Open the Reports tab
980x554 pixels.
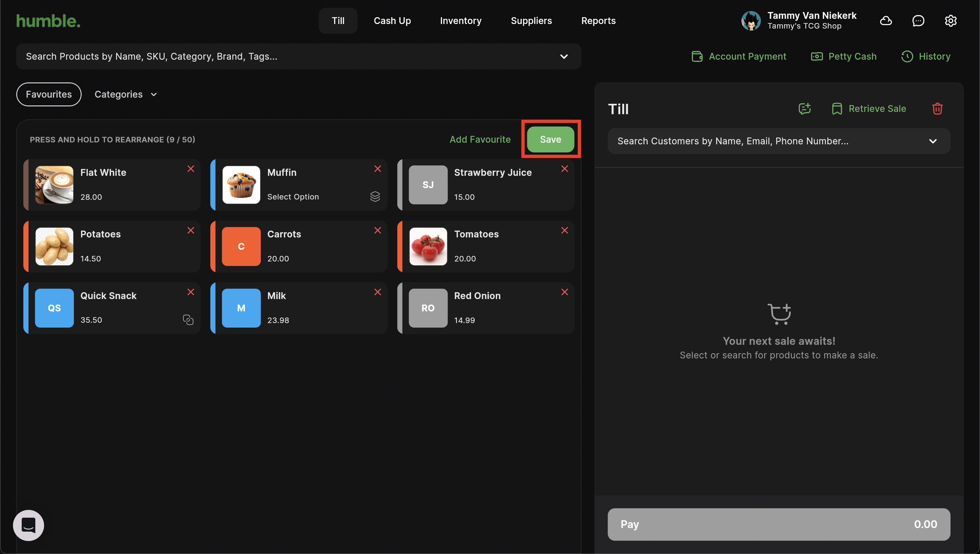tap(598, 20)
